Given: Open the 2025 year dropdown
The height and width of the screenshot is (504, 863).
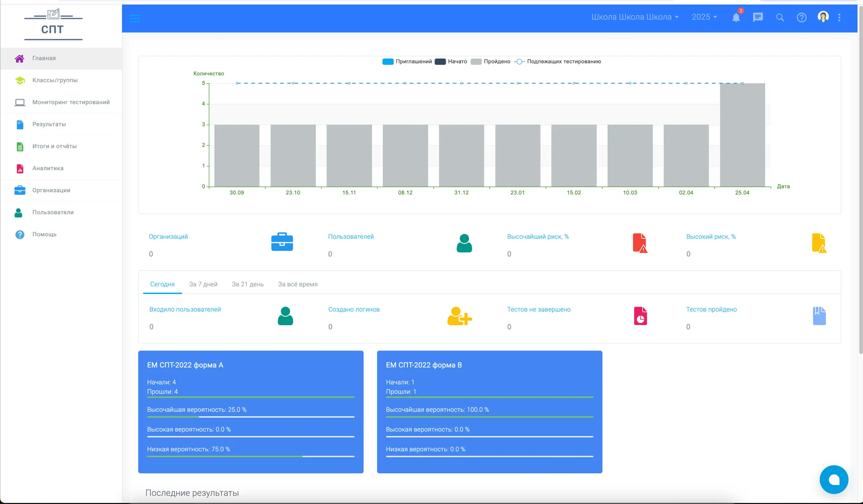Looking at the screenshot, I should [x=704, y=17].
